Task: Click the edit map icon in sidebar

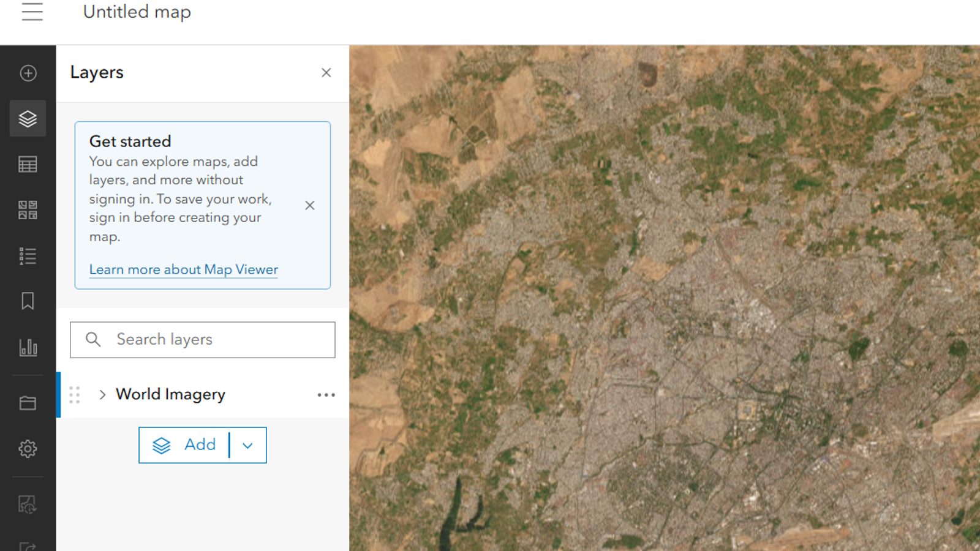Action: click(28, 504)
